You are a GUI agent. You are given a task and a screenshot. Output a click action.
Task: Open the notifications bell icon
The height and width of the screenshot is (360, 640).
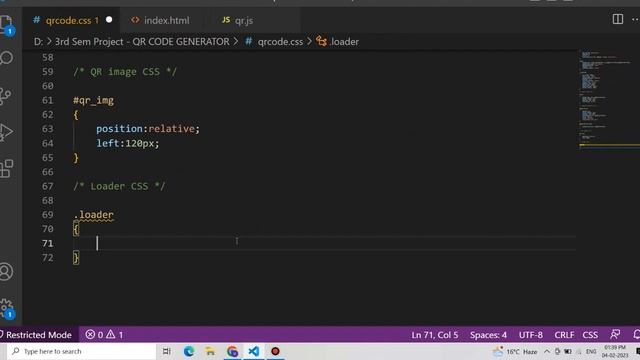coord(636,335)
